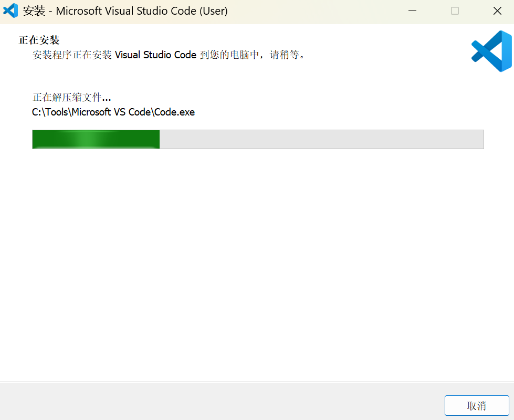Click the 取消 (Cancel) button
Image resolution: width=514 pixels, height=420 pixels.
click(x=477, y=406)
